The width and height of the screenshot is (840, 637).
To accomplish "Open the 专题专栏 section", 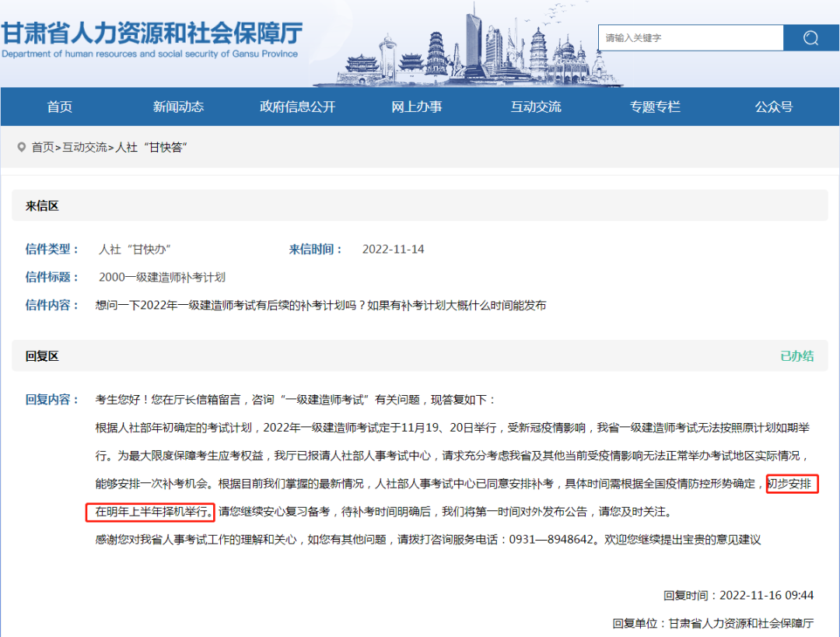I will coord(654,107).
